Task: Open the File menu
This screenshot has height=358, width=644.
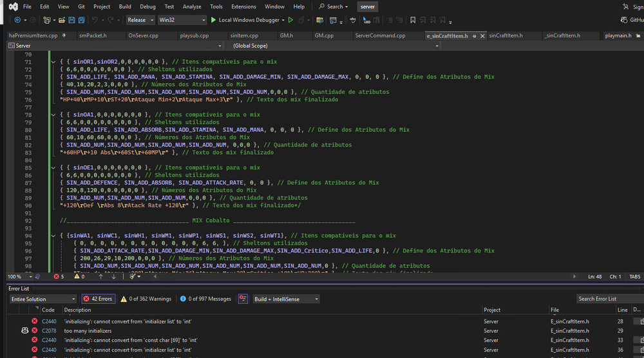Action: point(27,6)
